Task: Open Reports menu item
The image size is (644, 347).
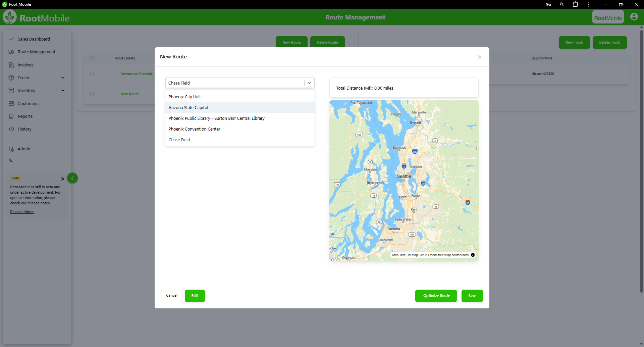Action: [25, 116]
